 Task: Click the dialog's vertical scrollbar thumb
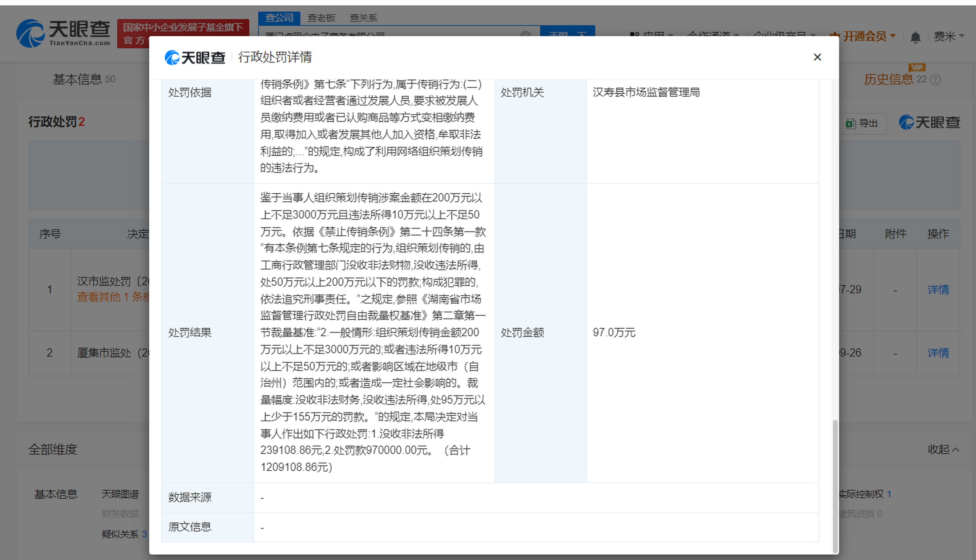coord(835,486)
